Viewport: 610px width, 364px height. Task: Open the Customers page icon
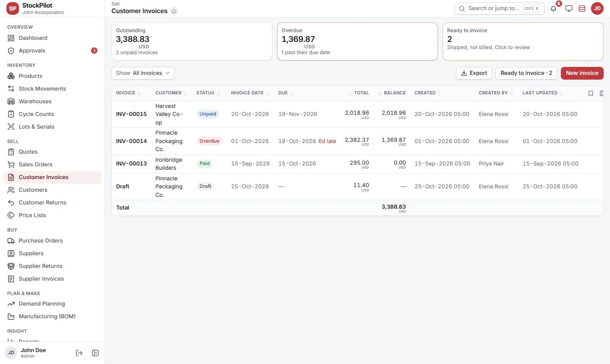(x=11, y=190)
